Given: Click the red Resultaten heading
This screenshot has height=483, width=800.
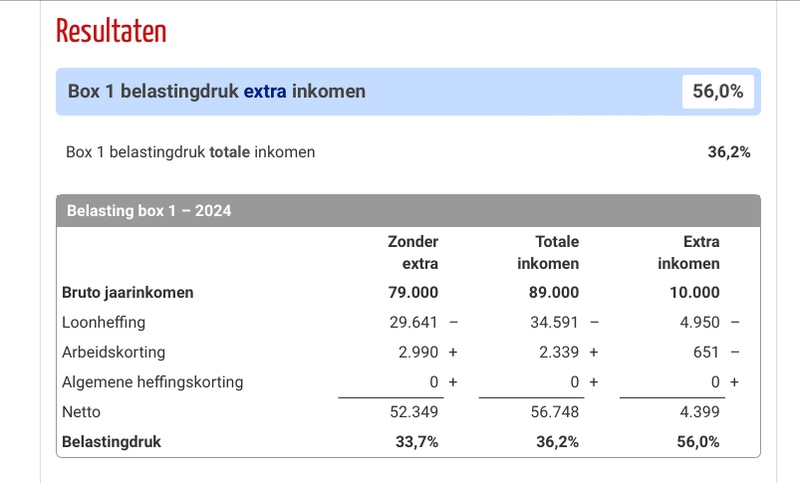Looking at the screenshot, I should pos(111,31).
